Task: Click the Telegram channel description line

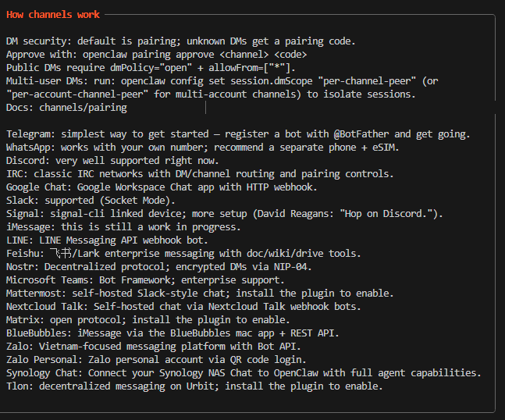Action: [x=238, y=134]
